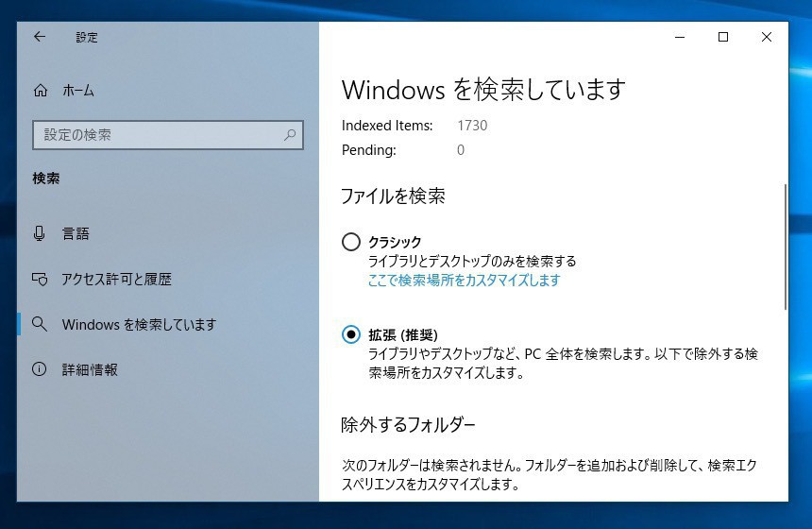This screenshot has height=529, width=812.
Task: Select the クラシック radio button
Action: (x=351, y=242)
